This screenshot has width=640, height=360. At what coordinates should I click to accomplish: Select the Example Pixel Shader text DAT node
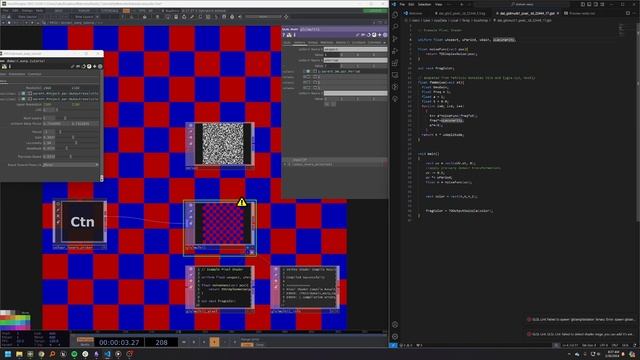point(220,288)
